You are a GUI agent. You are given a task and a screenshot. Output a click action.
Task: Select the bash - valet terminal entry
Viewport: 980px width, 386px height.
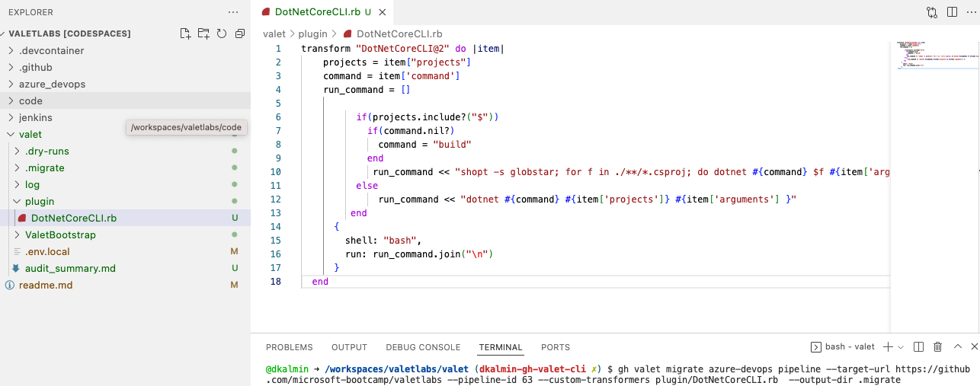[842, 347]
